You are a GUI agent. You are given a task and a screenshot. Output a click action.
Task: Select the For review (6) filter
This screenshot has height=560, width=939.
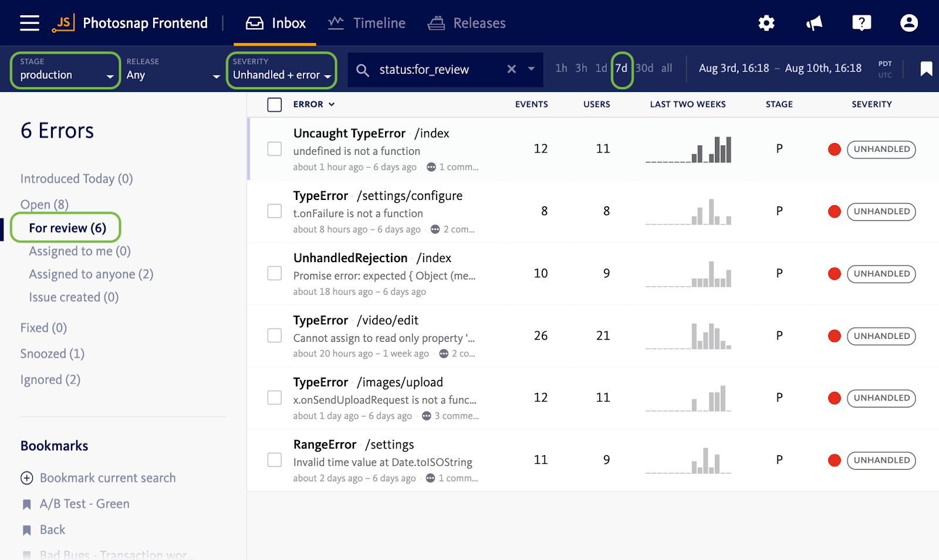click(67, 228)
